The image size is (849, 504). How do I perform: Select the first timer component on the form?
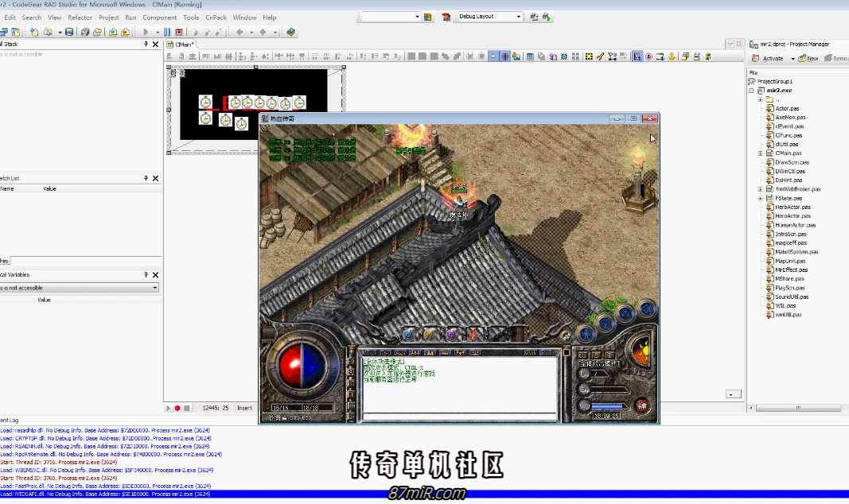point(205,103)
